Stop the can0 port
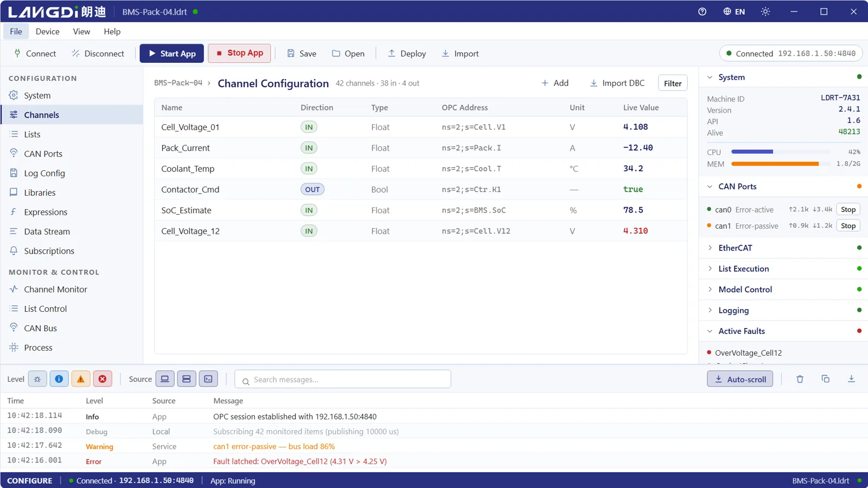This screenshot has height=488, width=868. click(848, 209)
